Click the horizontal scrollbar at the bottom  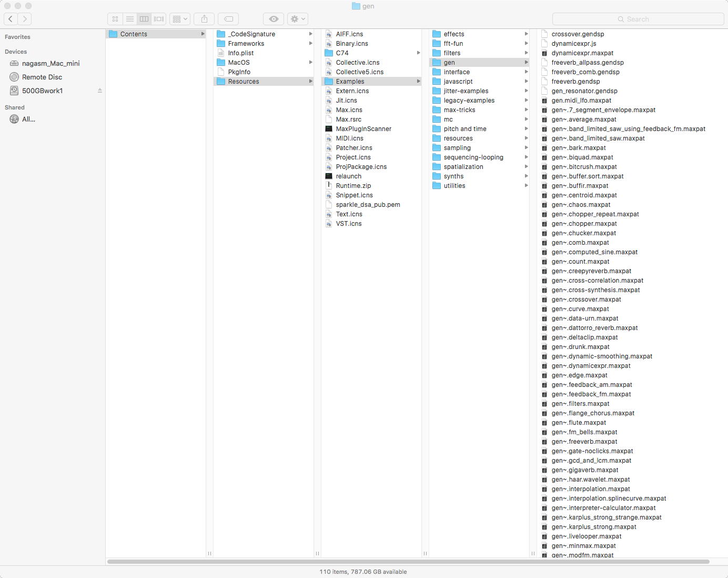coord(408,562)
